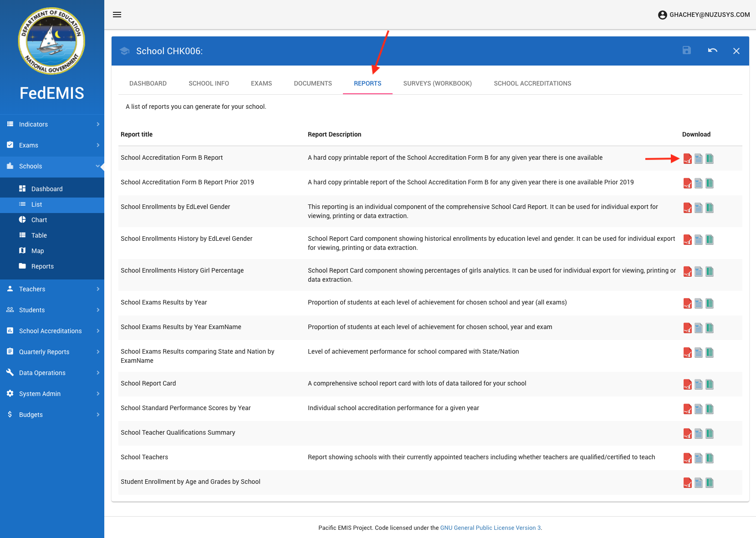Expand the Teachers sidebar section

coord(52,289)
